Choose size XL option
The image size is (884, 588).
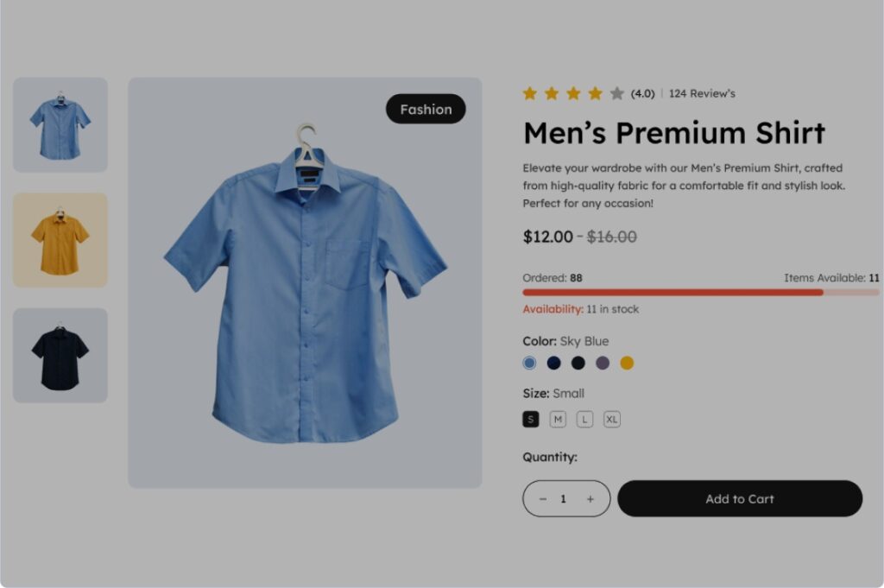[x=612, y=420]
